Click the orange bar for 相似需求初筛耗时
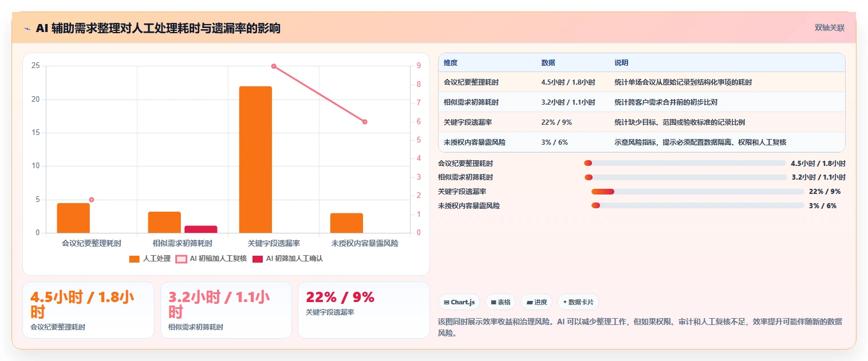 coord(164,223)
